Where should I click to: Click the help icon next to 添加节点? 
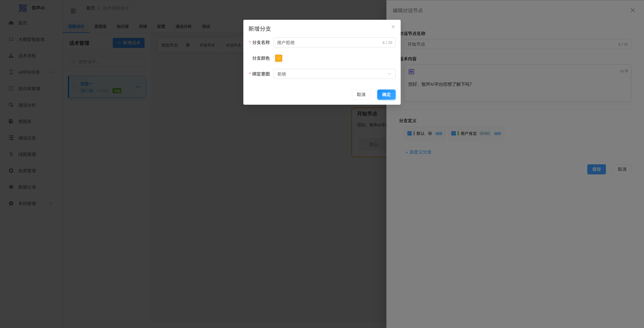188,45
